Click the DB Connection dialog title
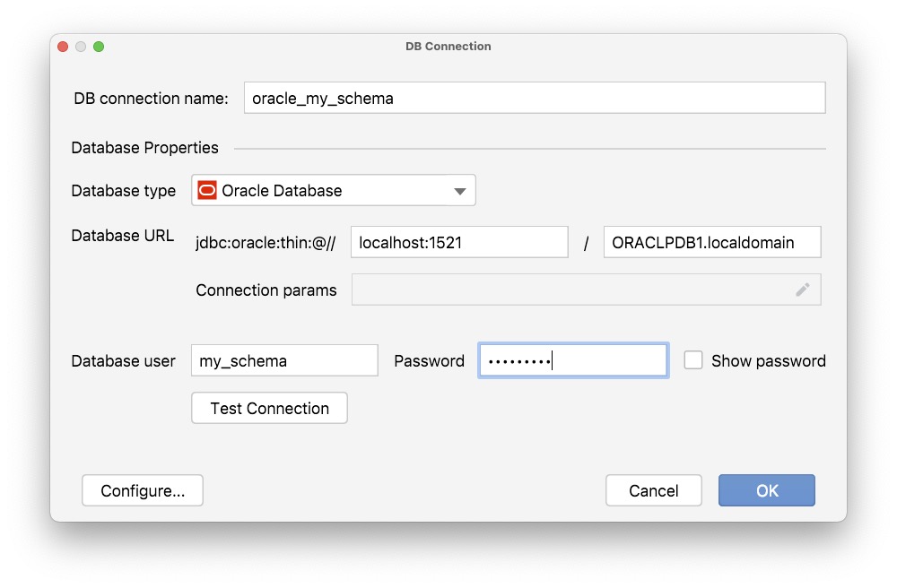Viewport: 897px width, 588px height. [x=448, y=46]
